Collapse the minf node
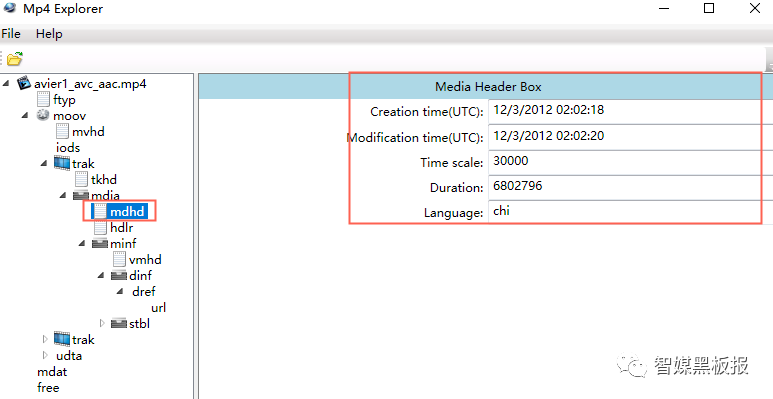Image resolution: width=773 pixels, height=399 pixels. [82, 243]
